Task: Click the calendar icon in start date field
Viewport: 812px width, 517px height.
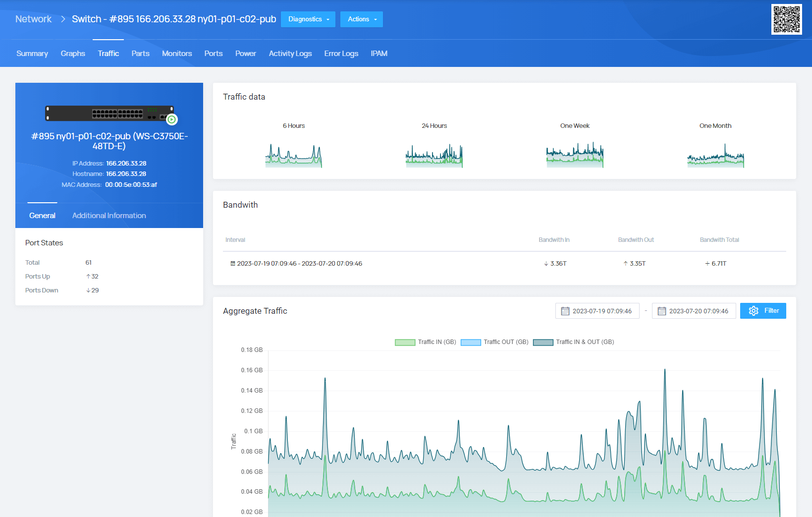Action: click(565, 311)
